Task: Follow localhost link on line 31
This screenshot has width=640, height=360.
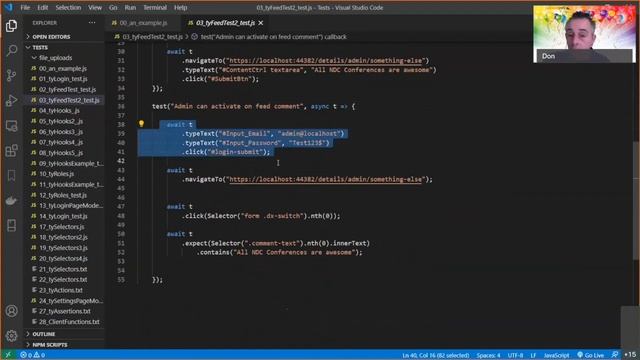Action: point(325,61)
